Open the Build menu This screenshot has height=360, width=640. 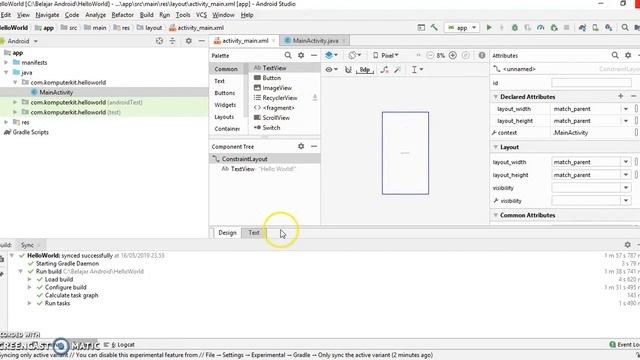[147, 15]
